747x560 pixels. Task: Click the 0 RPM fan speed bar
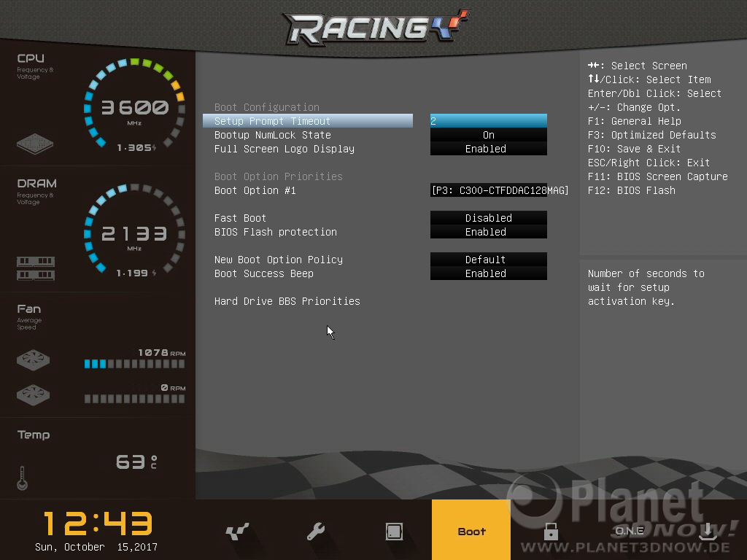134,399
